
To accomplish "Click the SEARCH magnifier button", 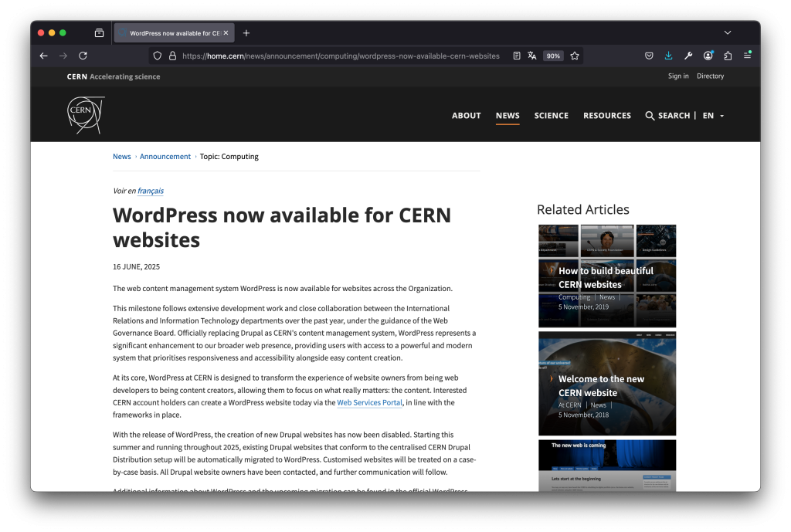I will (667, 116).
